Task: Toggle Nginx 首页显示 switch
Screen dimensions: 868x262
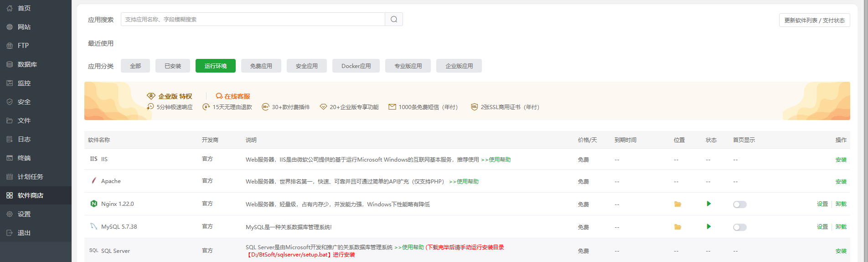Action: tap(740, 204)
